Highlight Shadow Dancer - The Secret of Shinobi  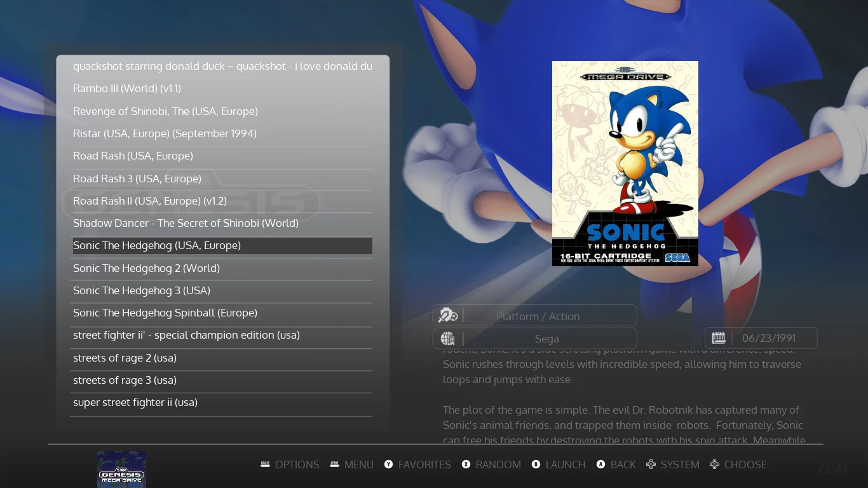coord(186,223)
